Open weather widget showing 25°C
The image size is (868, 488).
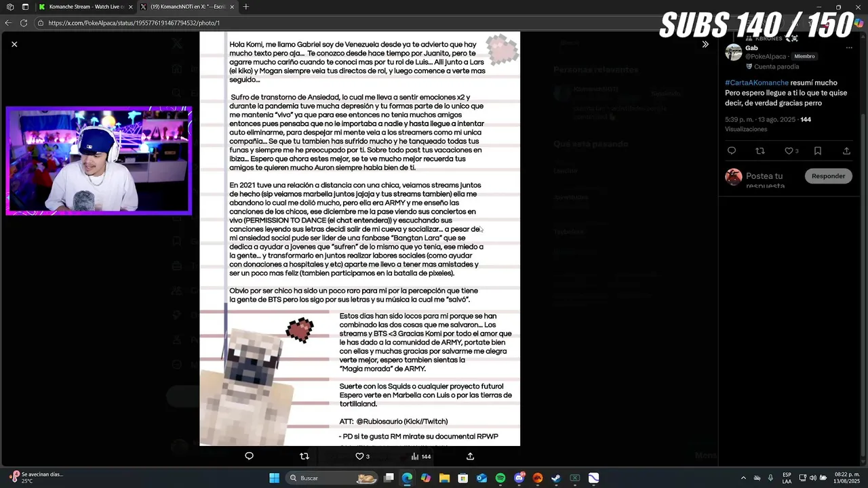37,478
